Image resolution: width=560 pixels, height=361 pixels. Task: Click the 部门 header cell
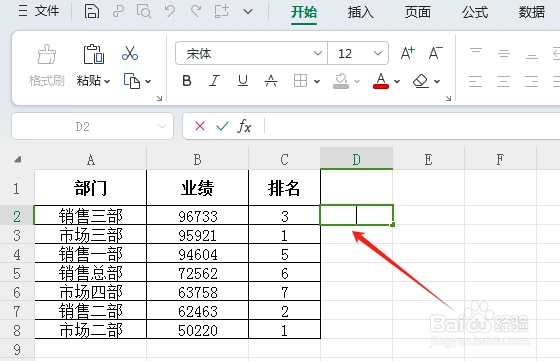91,188
